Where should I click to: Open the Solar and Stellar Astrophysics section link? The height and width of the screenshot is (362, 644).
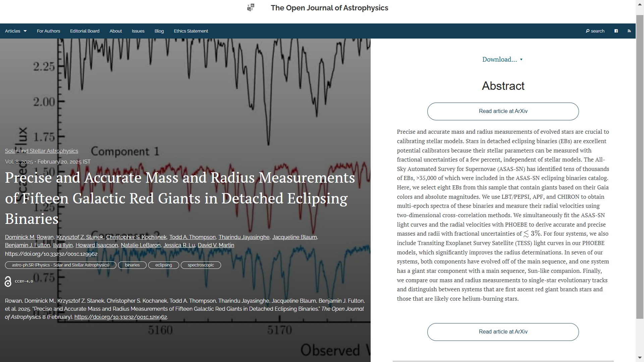pos(42,151)
